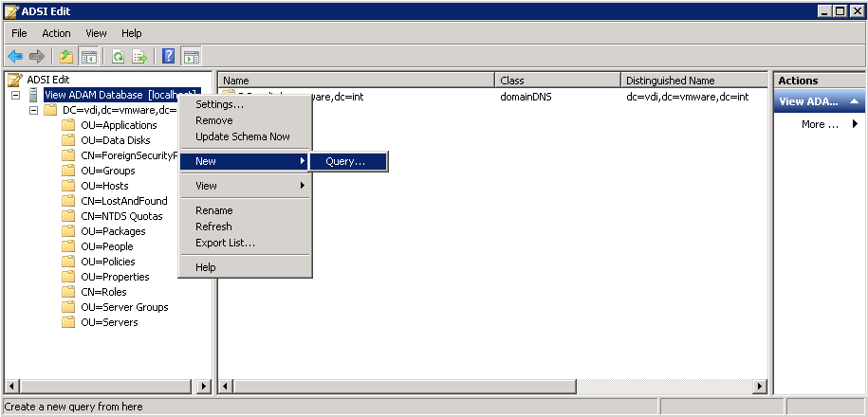The image size is (868, 417).
Task: Choose Refresh from the context menu
Action: [246, 227]
